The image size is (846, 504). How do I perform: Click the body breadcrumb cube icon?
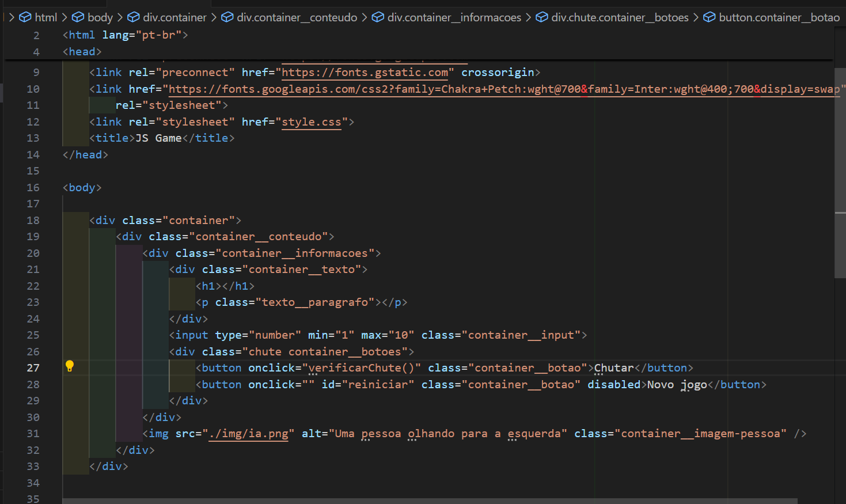(x=78, y=17)
